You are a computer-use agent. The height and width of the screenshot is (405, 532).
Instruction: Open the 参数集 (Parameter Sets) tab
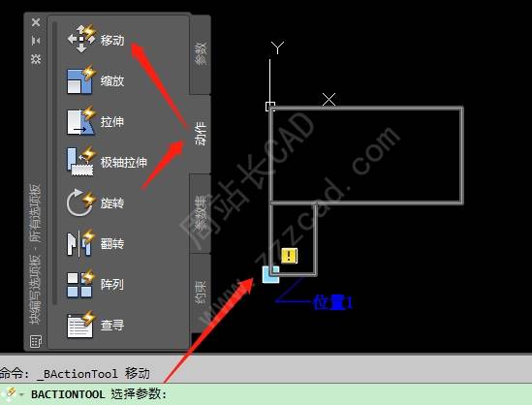201,213
